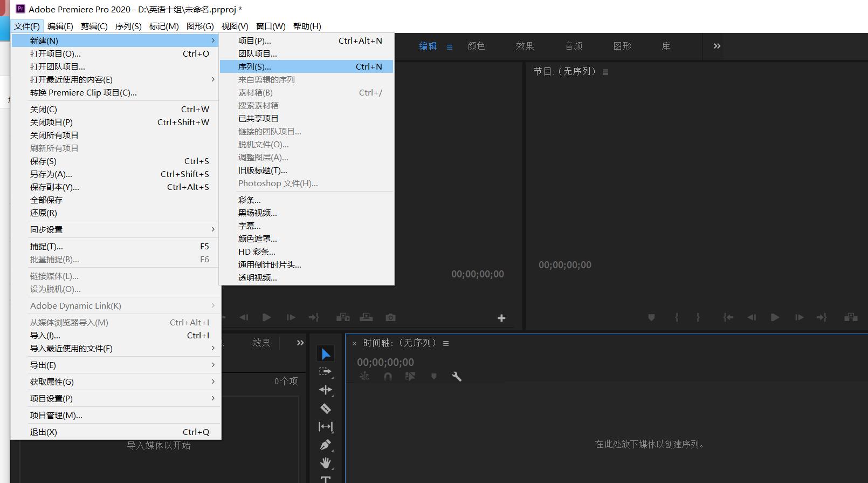The image size is (868, 483).
Task: Click source monitor insert button
Action: coord(343,317)
